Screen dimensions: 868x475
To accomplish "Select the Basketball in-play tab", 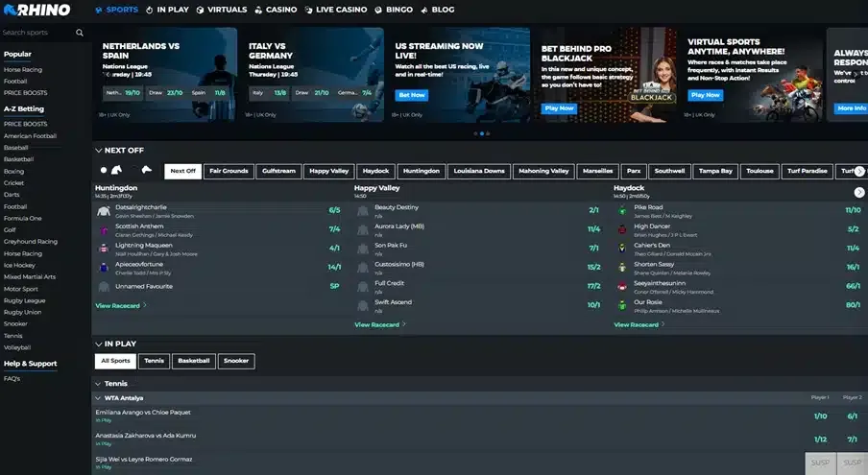I will pos(194,361).
